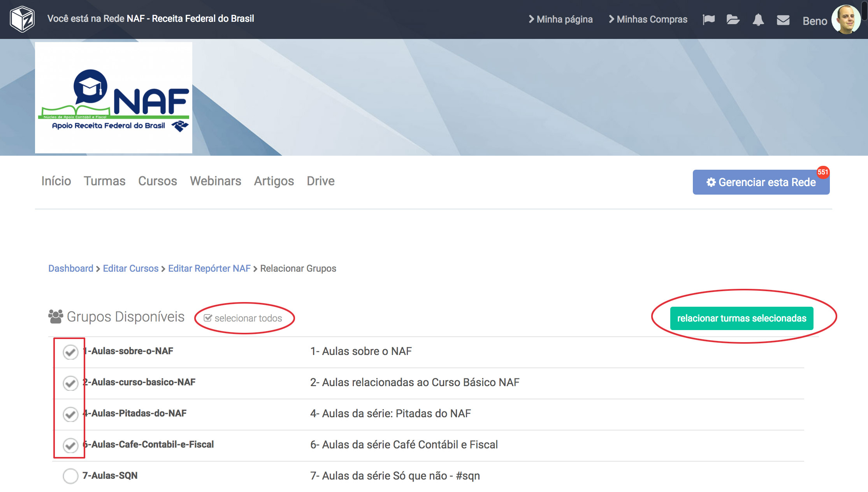Uncheck the 1-Aulas-sobre-o-NAF group
Viewport: 868px width, 492px height.
pyautogui.click(x=70, y=352)
